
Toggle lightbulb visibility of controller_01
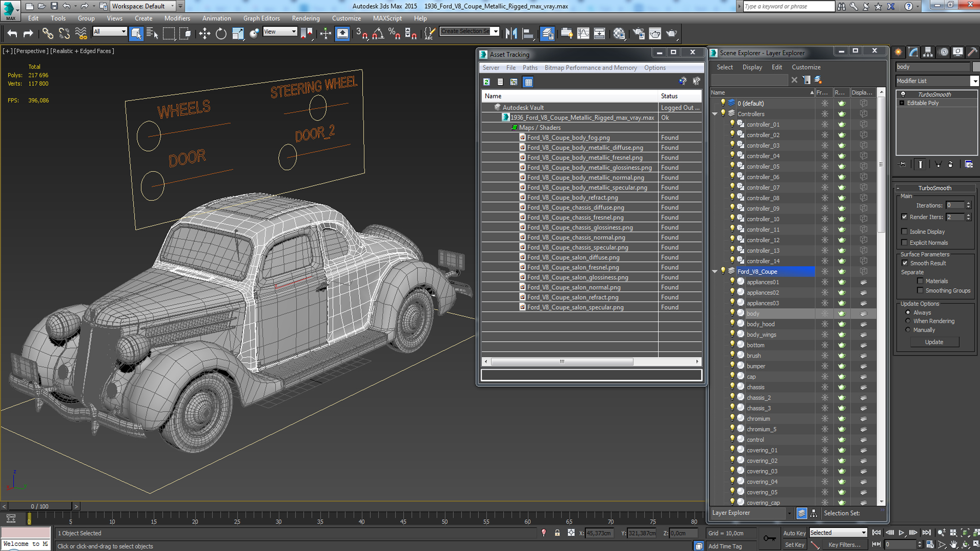(x=732, y=124)
